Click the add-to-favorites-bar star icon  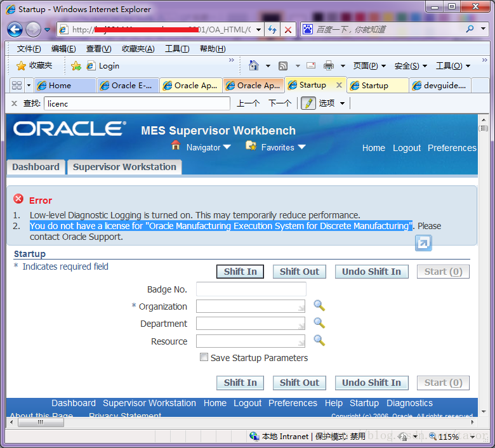[x=76, y=65]
